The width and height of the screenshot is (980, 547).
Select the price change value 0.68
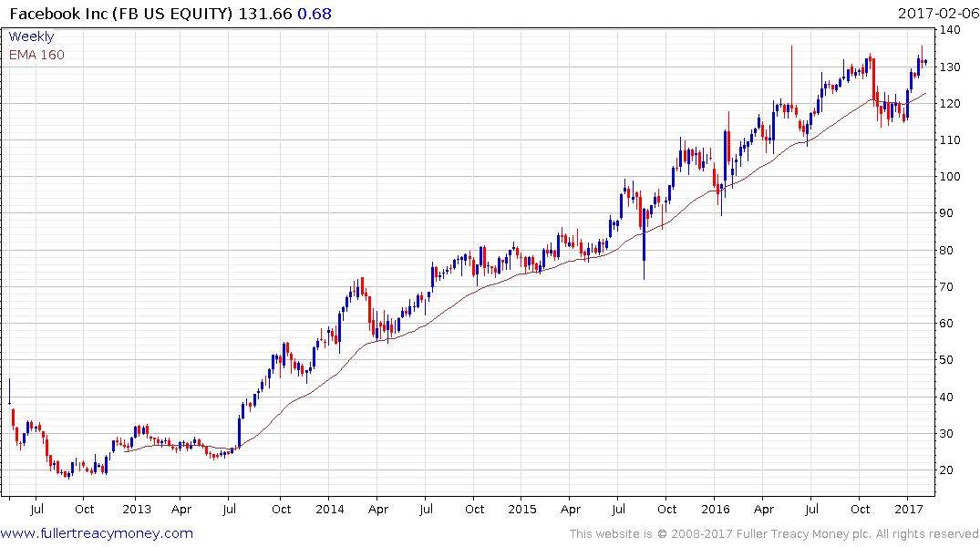click(x=315, y=13)
